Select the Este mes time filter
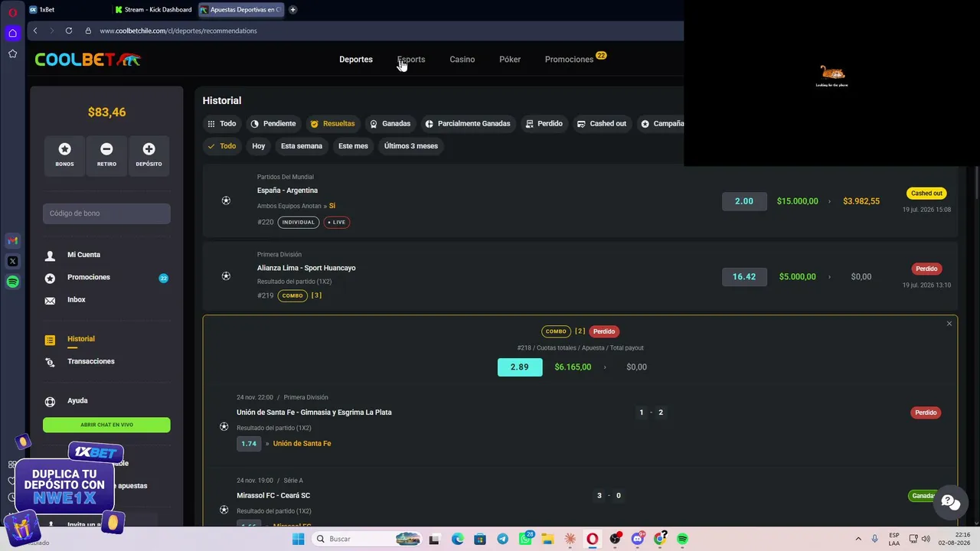 [353, 146]
